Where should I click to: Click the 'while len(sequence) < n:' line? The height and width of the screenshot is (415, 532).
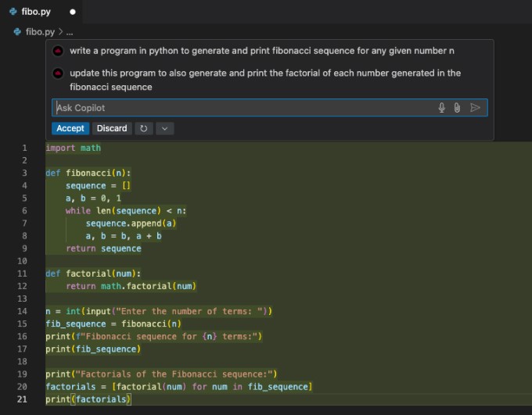pyautogui.click(x=126, y=210)
